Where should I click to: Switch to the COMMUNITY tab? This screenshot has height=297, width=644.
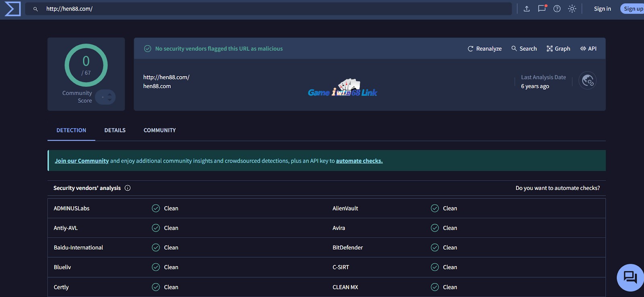159,130
